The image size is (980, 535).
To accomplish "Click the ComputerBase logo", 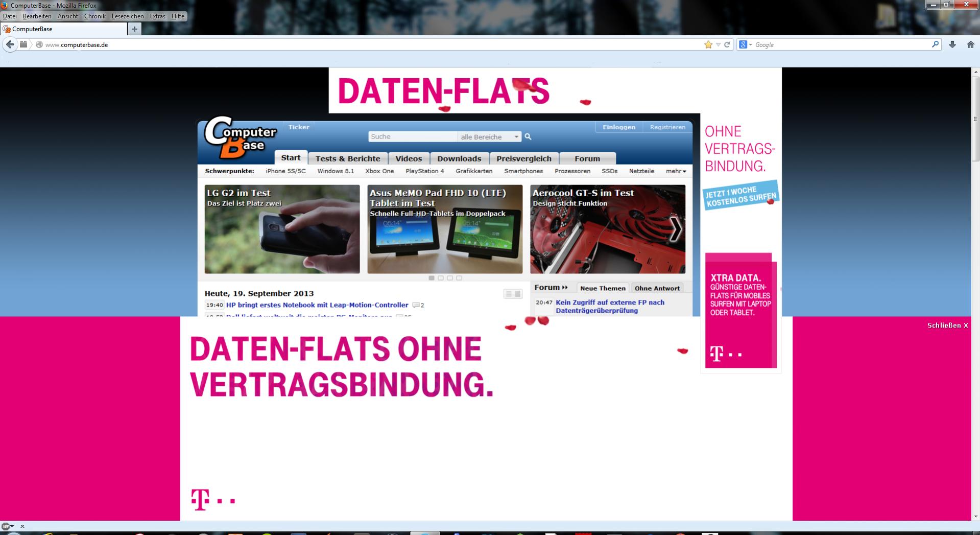I will click(240, 137).
